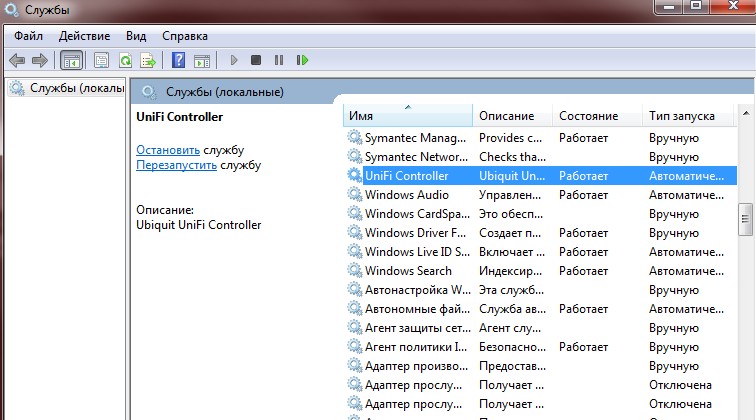Sort by the Тип запуска column header
Viewport: 756px width, 420px height.
(681, 116)
